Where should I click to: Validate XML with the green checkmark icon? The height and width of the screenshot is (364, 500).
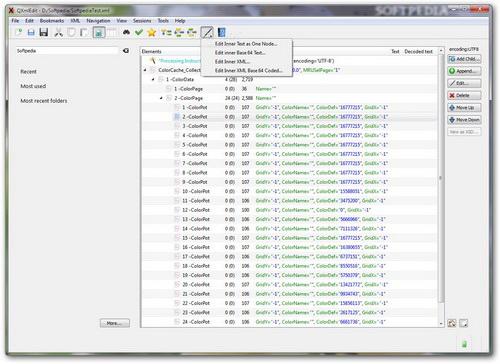point(139,32)
